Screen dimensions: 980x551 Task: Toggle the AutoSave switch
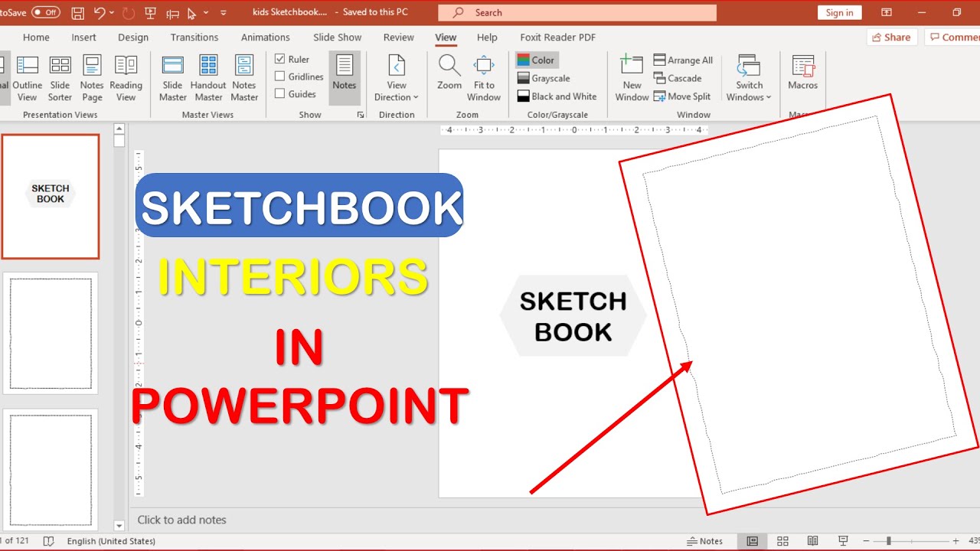tap(46, 12)
